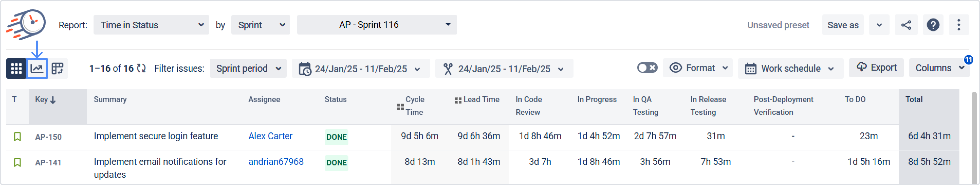Screen dimensions: 980x185
Task: Click the refresh icon beside issue count
Action: [x=142, y=68]
